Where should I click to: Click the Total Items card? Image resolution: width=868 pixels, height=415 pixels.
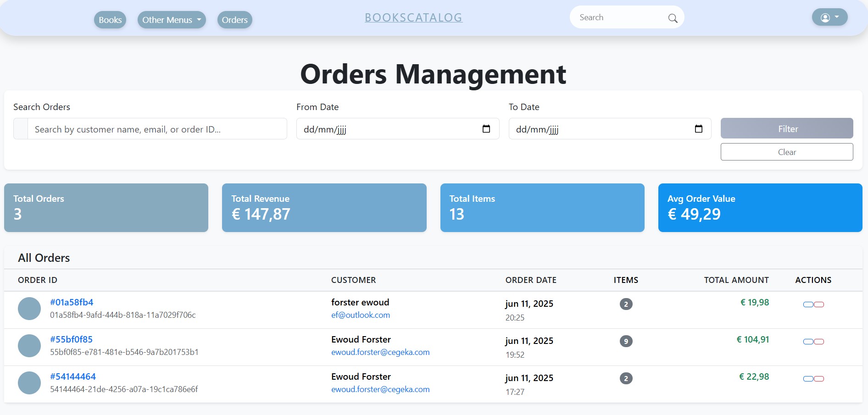click(x=542, y=208)
